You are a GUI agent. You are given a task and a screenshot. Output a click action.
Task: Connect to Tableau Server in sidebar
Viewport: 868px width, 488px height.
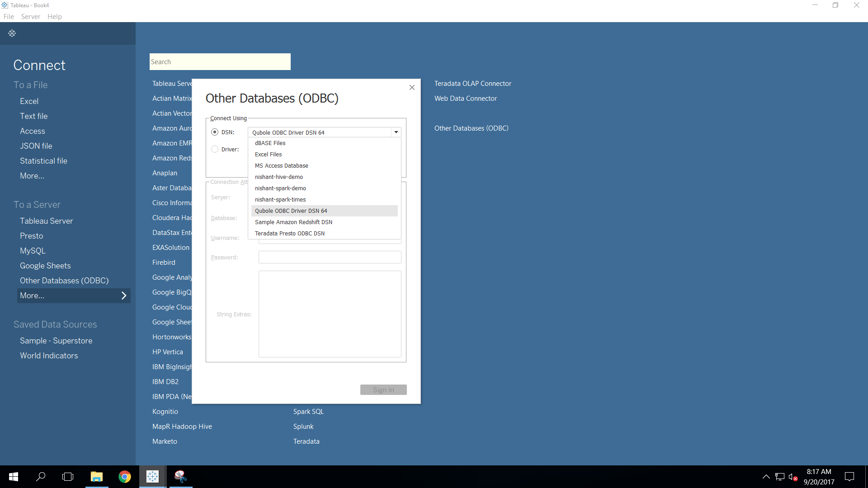click(47, 221)
